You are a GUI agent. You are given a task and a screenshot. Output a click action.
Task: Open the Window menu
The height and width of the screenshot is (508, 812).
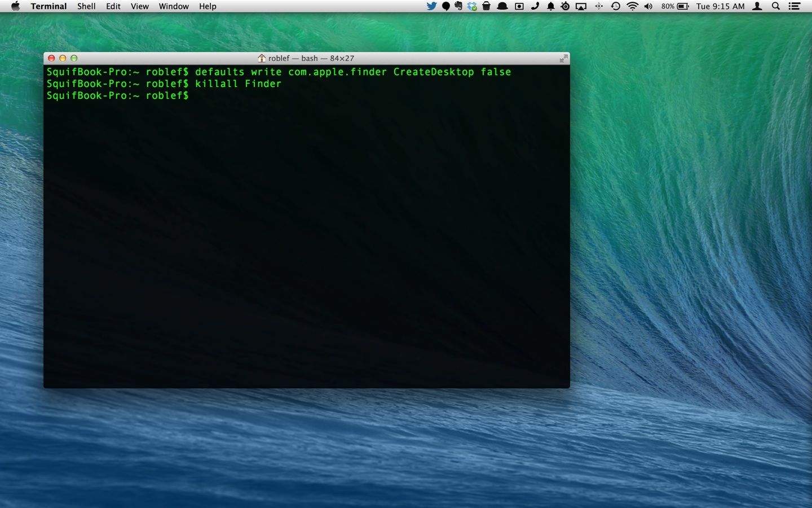tap(174, 6)
